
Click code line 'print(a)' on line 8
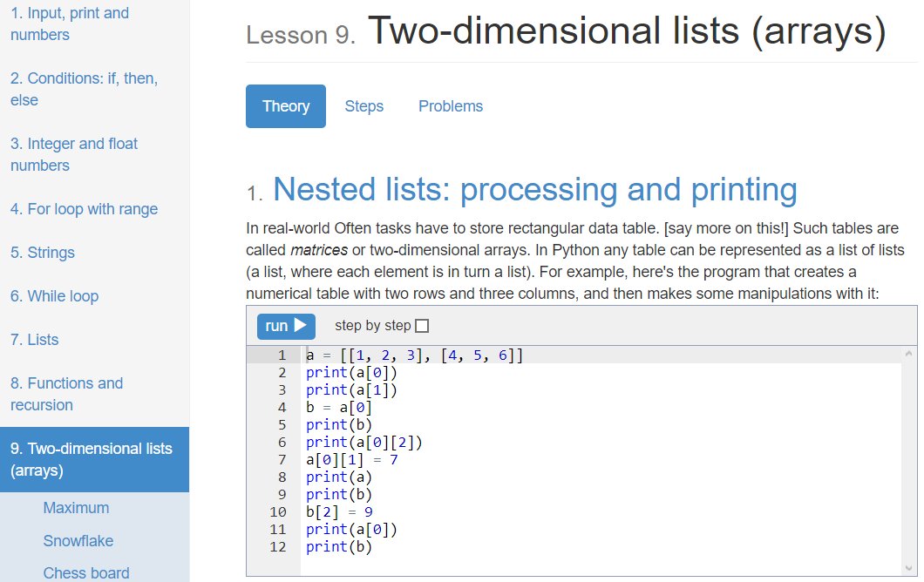(x=339, y=477)
